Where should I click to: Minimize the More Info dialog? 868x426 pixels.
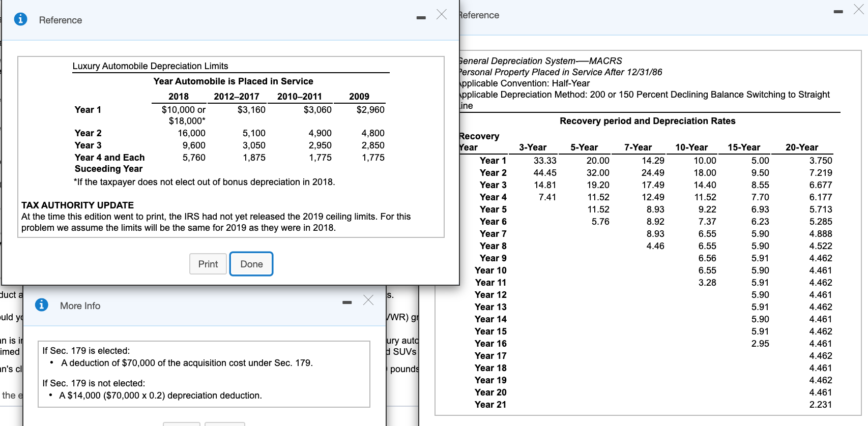[x=347, y=303]
